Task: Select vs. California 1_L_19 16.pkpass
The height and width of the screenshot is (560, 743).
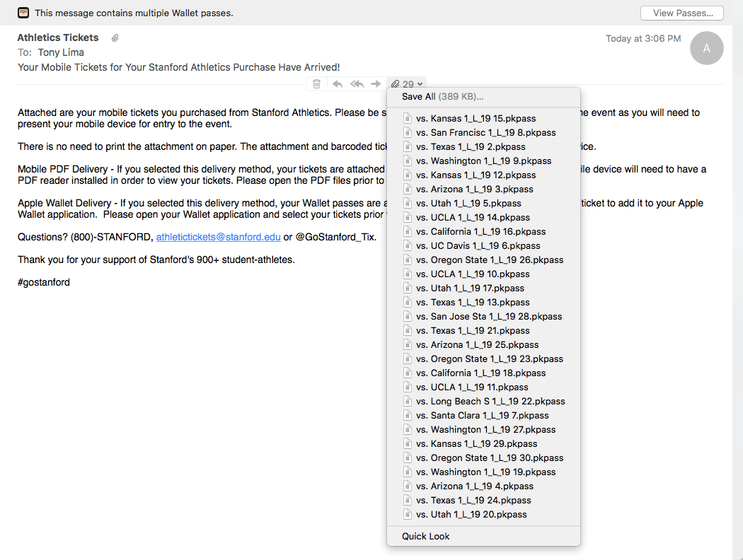Action: click(x=483, y=231)
